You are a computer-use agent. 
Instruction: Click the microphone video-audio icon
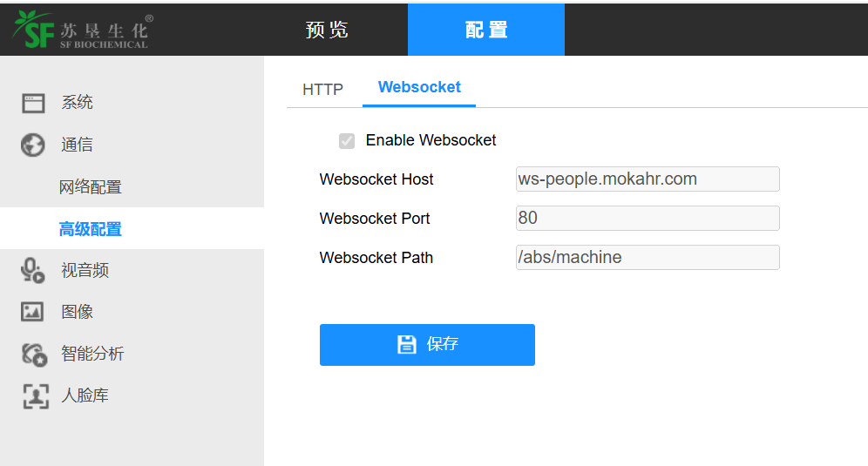tap(33, 271)
